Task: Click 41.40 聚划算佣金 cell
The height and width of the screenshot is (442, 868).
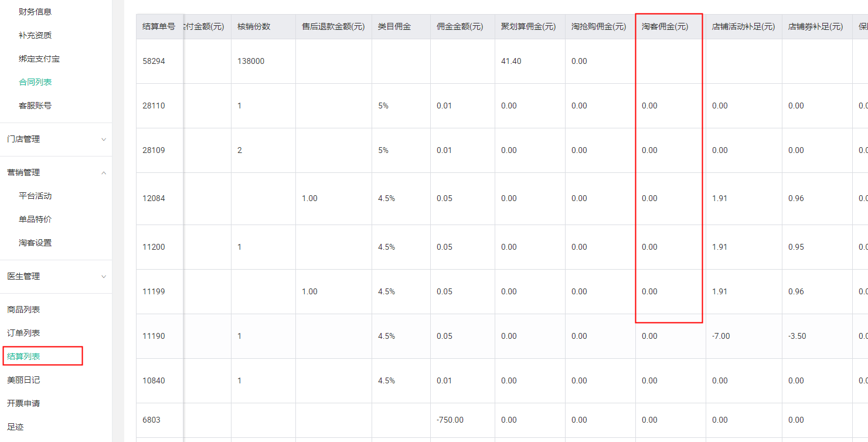Action: pyautogui.click(x=511, y=61)
